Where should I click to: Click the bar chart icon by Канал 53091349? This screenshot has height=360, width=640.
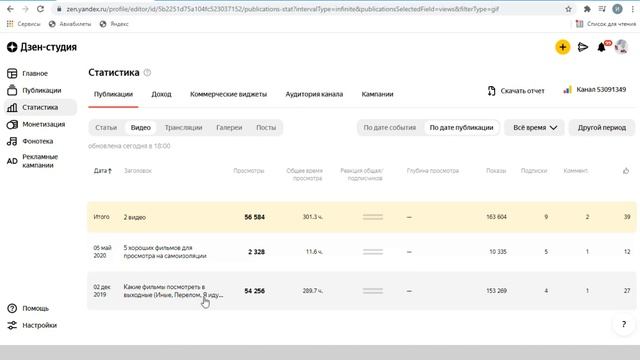(567, 90)
